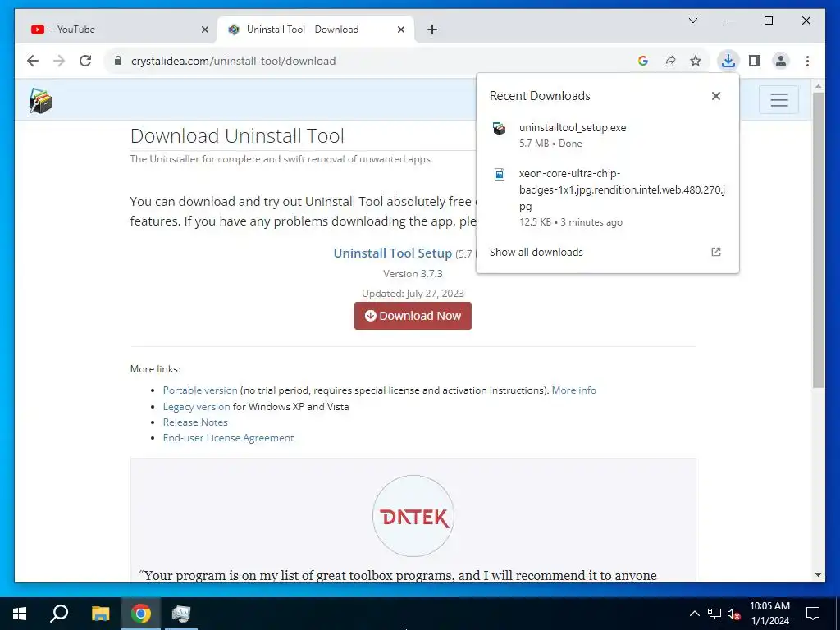The image size is (840, 630).
Task: Open the End-user License Agreement link
Action: [228, 438]
